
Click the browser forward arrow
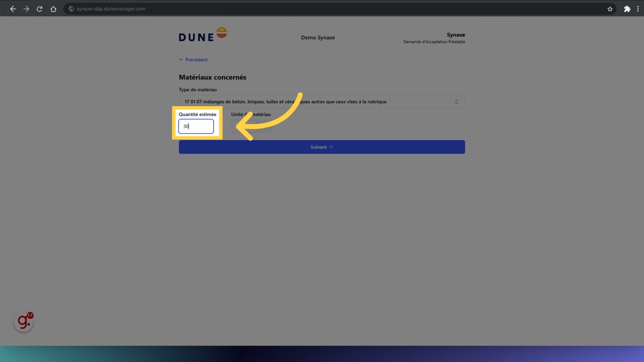pyautogui.click(x=26, y=9)
